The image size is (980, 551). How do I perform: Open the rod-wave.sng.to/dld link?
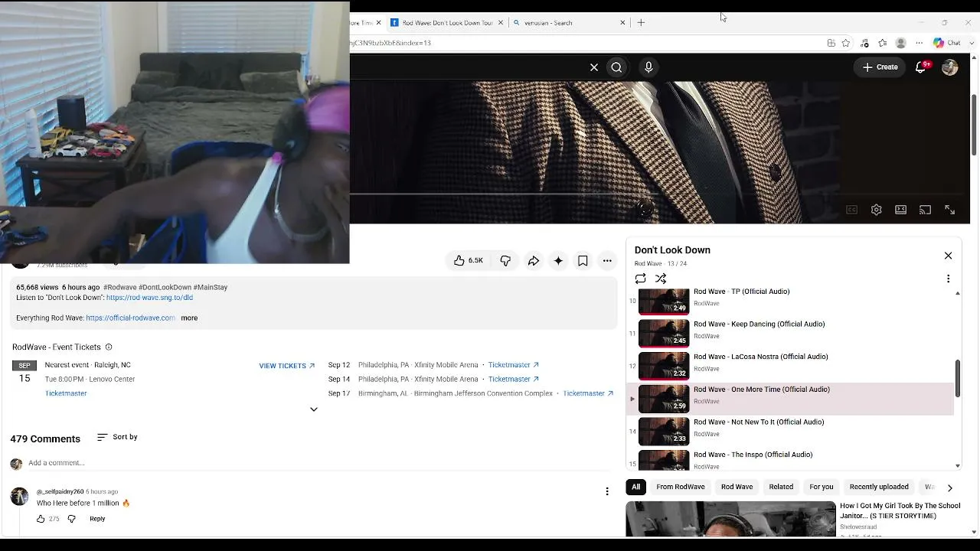click(x=149, y=298)
